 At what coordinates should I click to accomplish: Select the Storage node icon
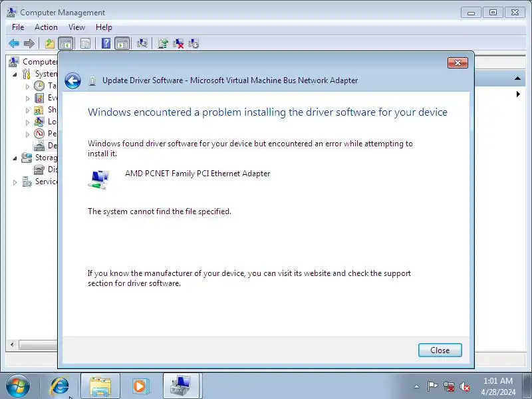pyautogui.click(x=27, y=158)
